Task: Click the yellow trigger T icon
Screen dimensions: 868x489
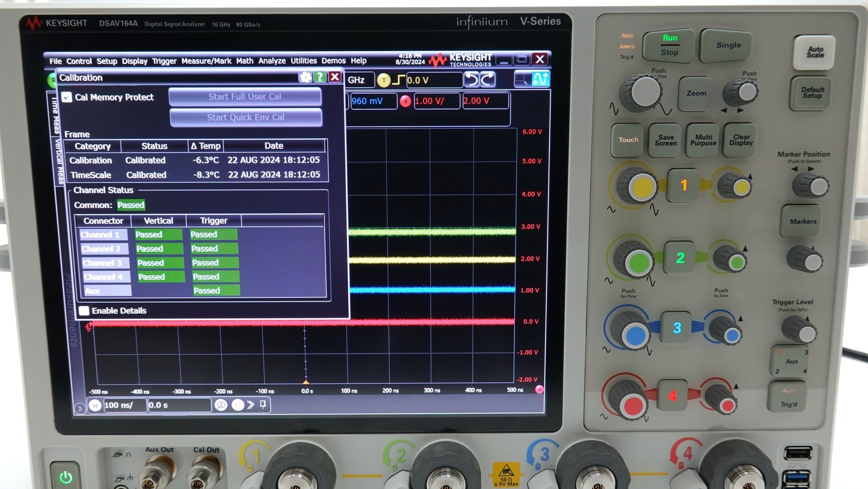Action: (x=384, y=80)
